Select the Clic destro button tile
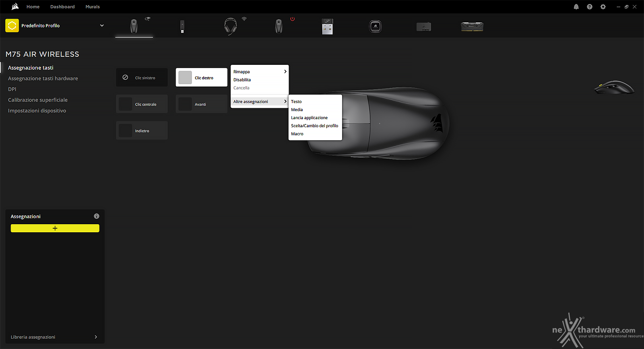The width and height of the screenshot is (644, 349). click(202, 77)
